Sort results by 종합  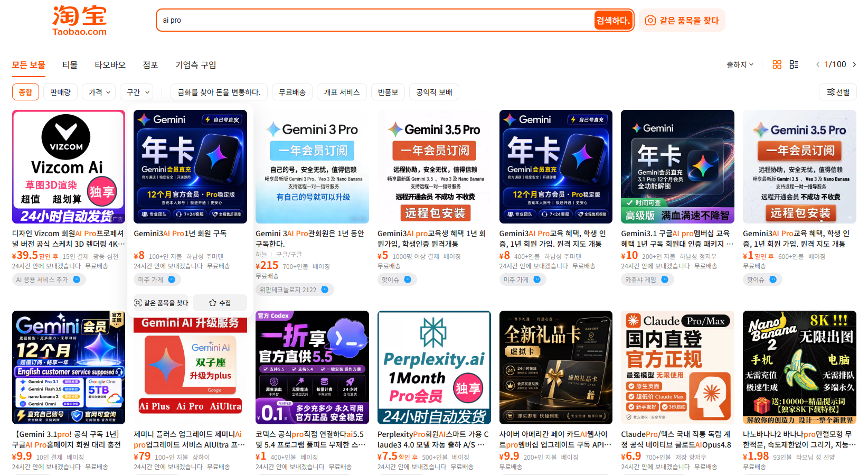coord(25,92)
